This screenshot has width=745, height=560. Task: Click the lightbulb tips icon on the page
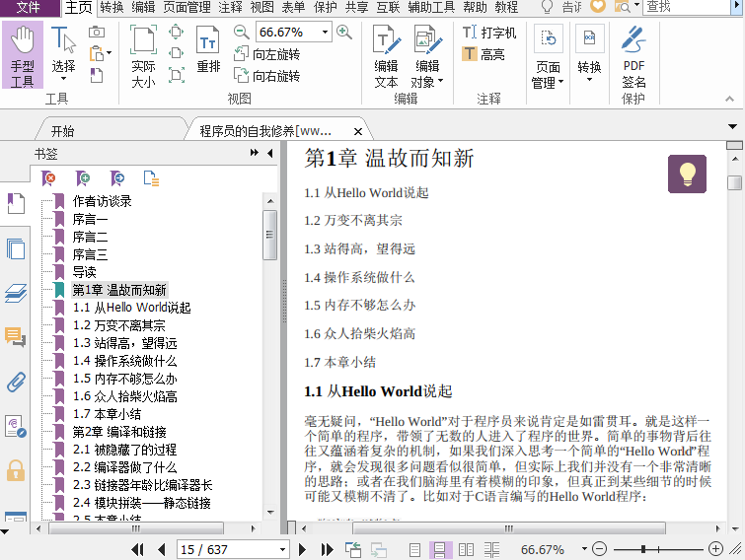[687, 174]
